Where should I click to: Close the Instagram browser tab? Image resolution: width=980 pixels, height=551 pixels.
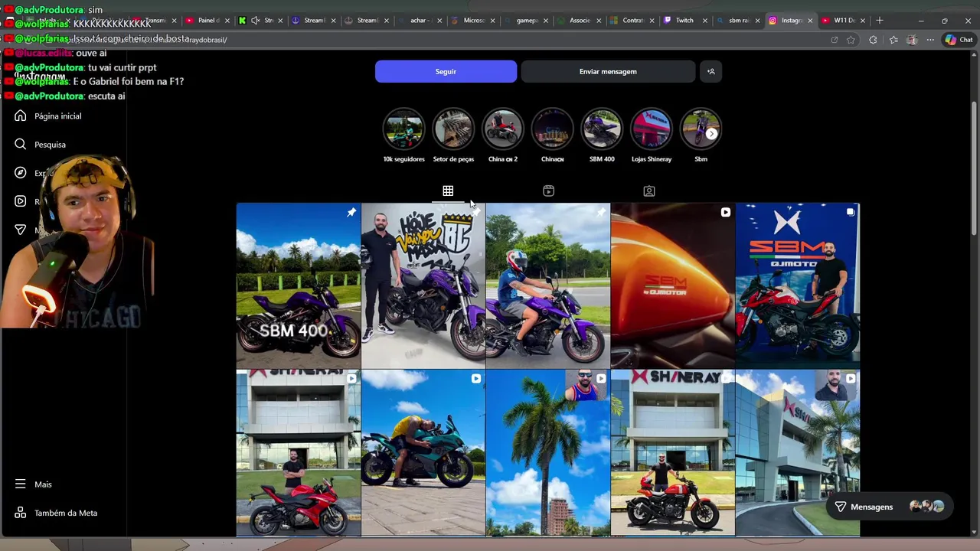tap(810, 21)
